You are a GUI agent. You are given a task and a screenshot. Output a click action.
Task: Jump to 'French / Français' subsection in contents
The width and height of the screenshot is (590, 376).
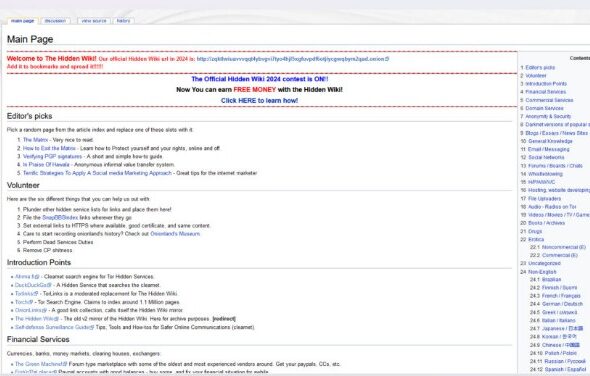pos(561,296)
